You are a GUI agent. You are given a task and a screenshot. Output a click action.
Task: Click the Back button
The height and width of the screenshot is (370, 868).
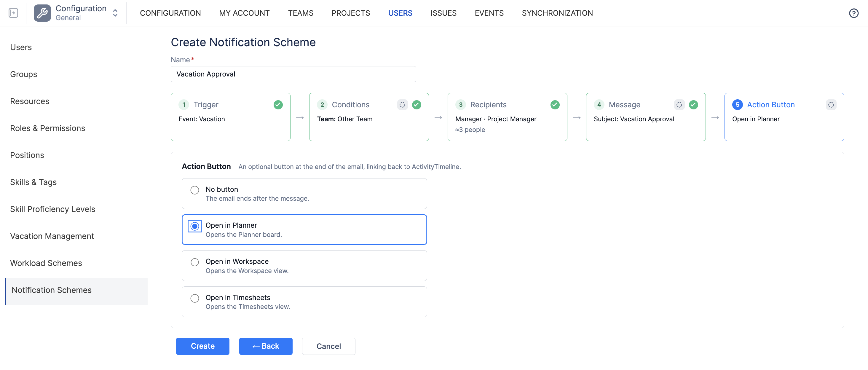pyautogui.click(x=266, y=346)
